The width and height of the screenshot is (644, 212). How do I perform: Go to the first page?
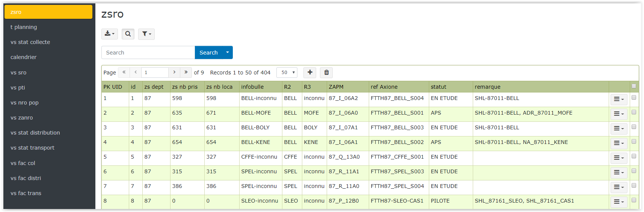[124, 72]
